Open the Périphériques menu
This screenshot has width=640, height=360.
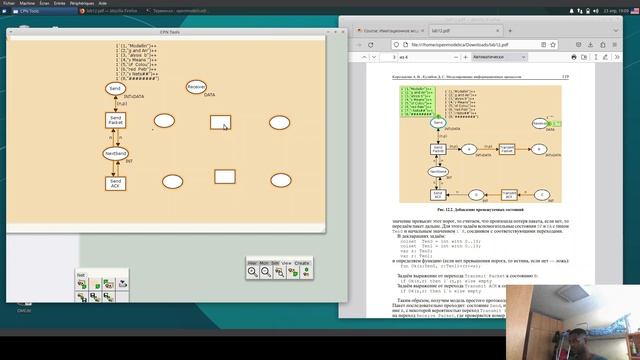click(82, 3)
